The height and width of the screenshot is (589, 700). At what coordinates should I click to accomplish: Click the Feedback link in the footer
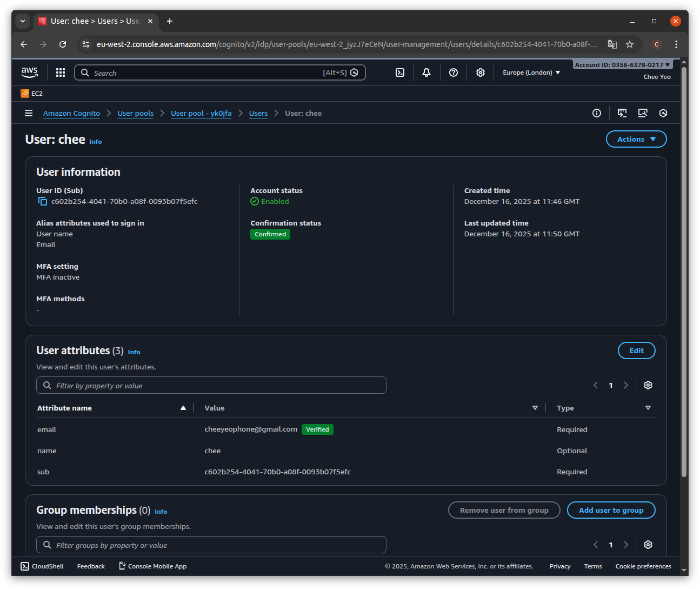(x=90, y=566)
